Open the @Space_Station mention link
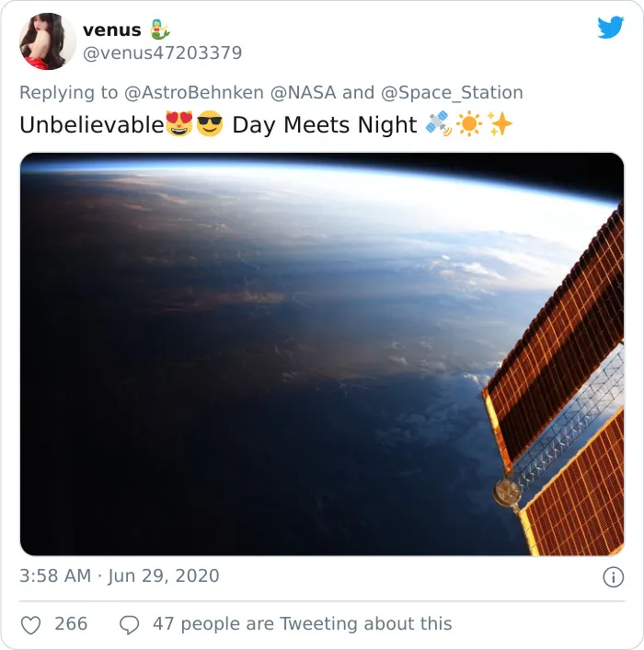This screenshot has width=644, height=650. pos(452,92)
